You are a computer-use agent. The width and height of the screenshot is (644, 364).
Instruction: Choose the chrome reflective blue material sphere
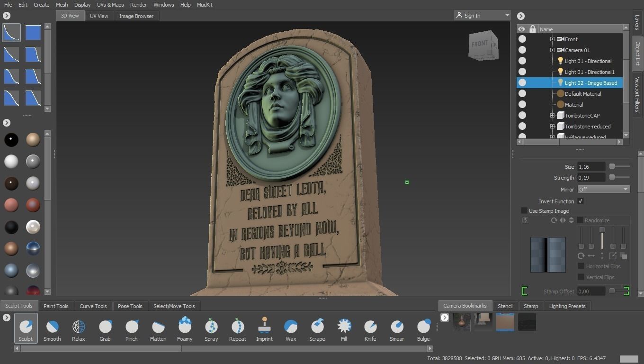33,248
